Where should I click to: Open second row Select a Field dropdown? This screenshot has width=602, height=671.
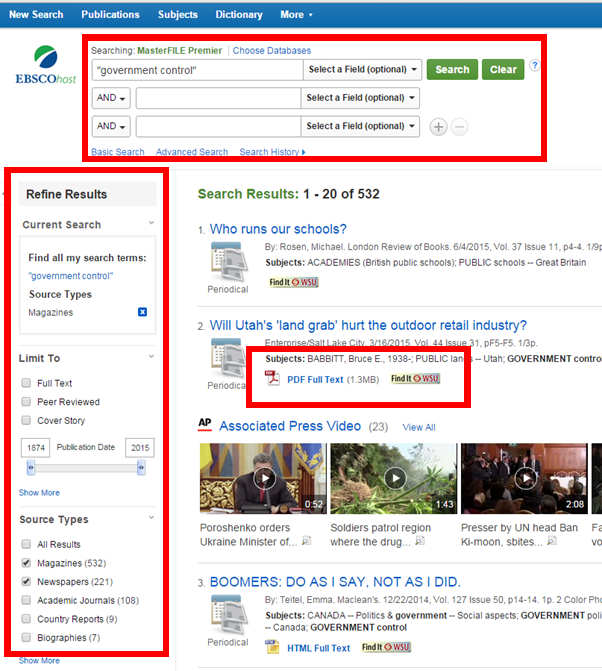360,98
